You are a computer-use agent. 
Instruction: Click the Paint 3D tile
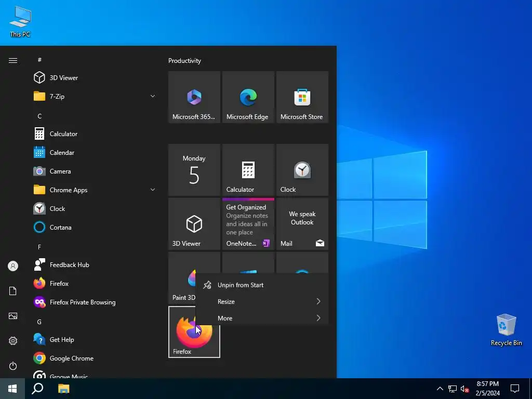coord(182,278)
